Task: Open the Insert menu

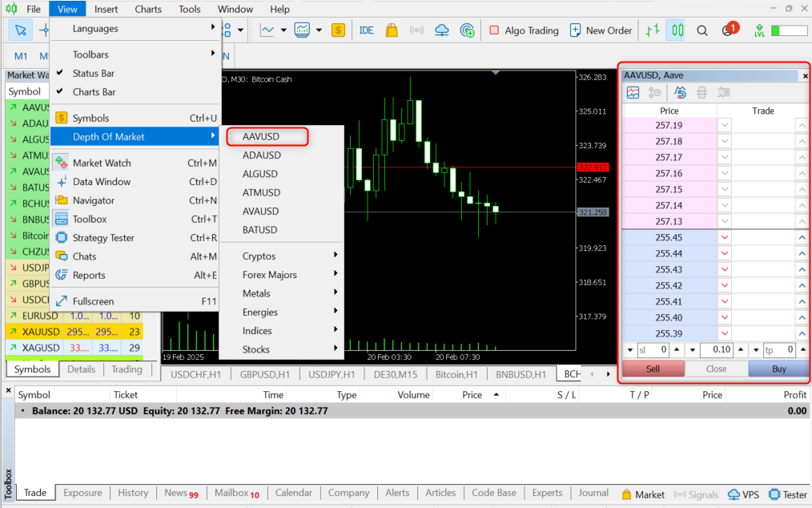Action: [107, 9]
